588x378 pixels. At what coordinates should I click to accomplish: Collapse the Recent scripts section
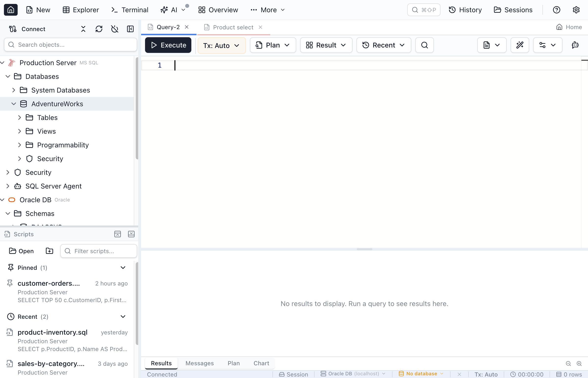pyautogui.click(x=123, y=317)
